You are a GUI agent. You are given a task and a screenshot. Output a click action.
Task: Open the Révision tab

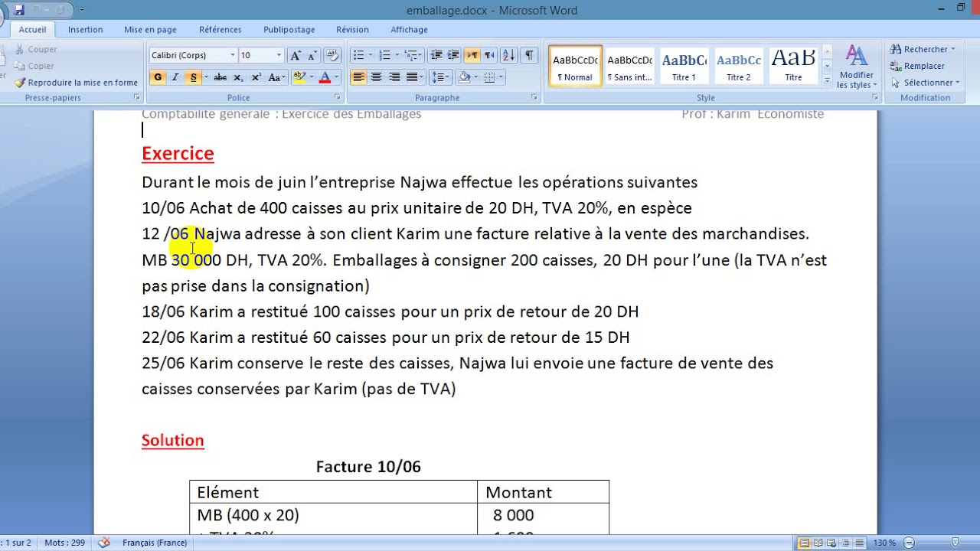(352, 30)
